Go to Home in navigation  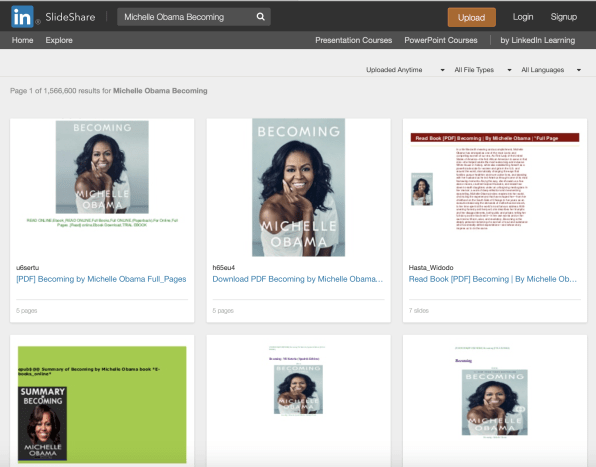[22, 40]
